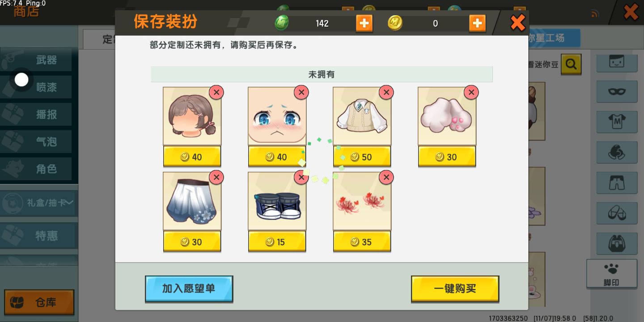This screenshot has height=322, width=644.
Task: Add more green mini beans
Action: tap(364, 23)
